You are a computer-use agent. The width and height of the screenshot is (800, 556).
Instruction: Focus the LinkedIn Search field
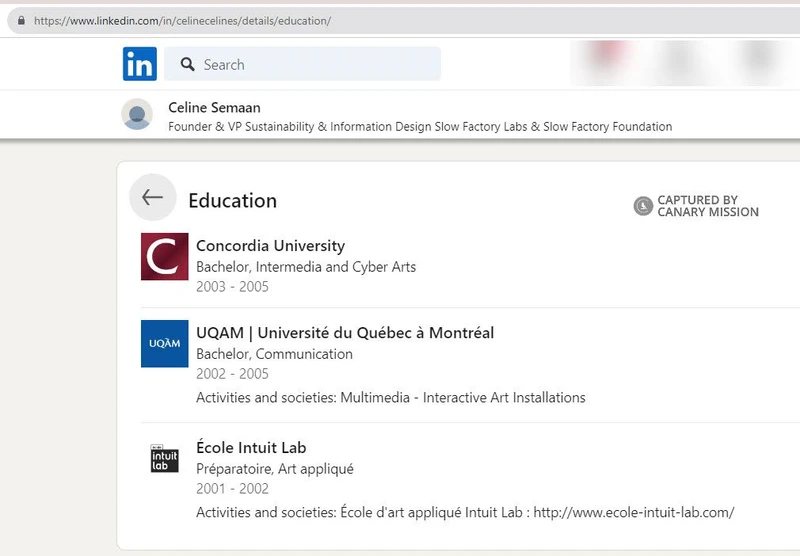[303, 64]
